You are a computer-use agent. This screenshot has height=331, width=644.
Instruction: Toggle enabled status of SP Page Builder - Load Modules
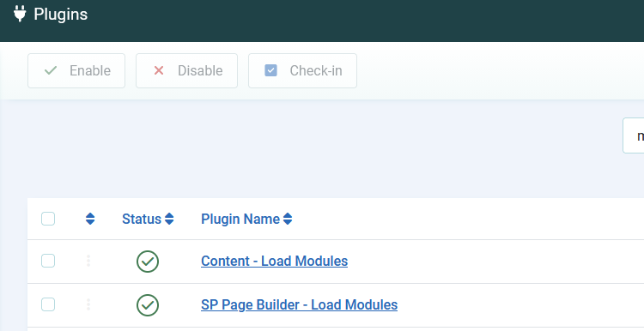[x=148, y=305]
